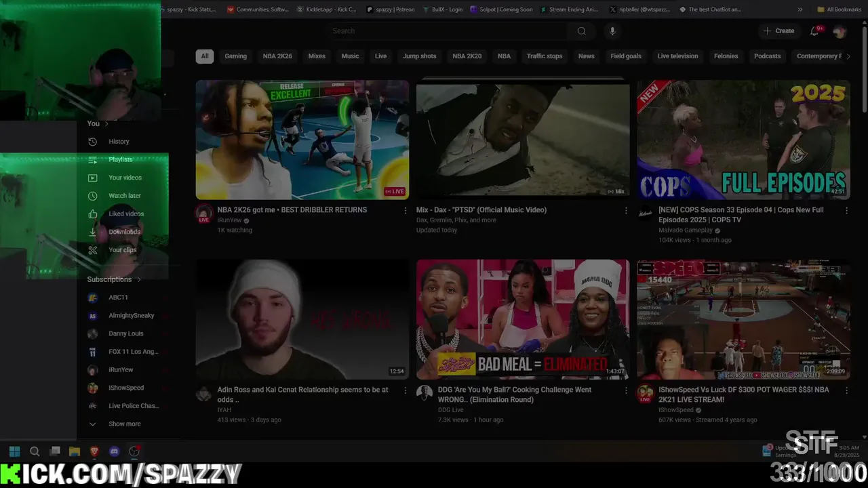Select the Music filter chip

(350, 56)
